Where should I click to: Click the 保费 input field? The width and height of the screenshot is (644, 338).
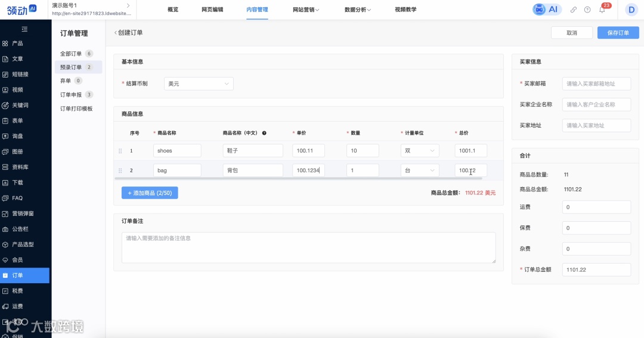point(596,228)
